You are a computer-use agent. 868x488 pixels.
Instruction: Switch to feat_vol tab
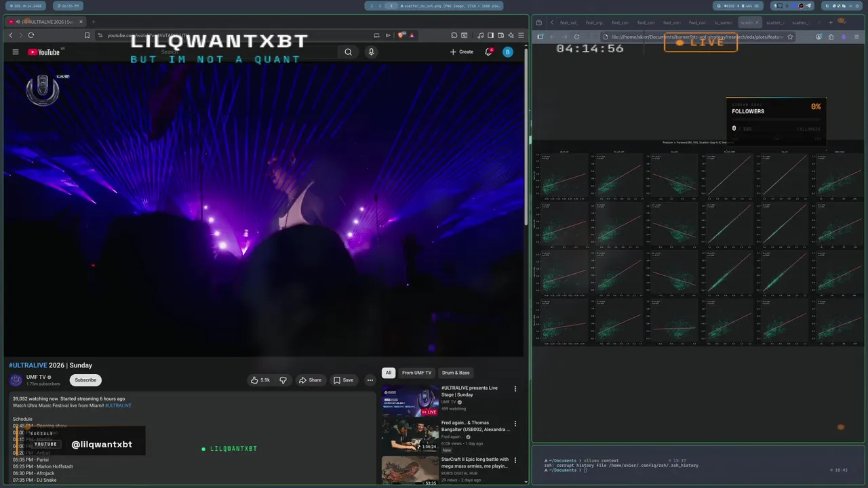click(569, 22)
